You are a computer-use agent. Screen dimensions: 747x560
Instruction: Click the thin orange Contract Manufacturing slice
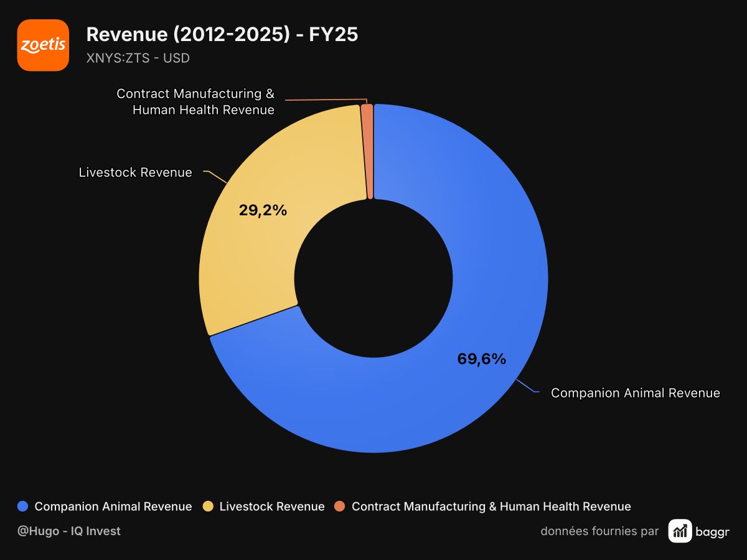point(367,151)
